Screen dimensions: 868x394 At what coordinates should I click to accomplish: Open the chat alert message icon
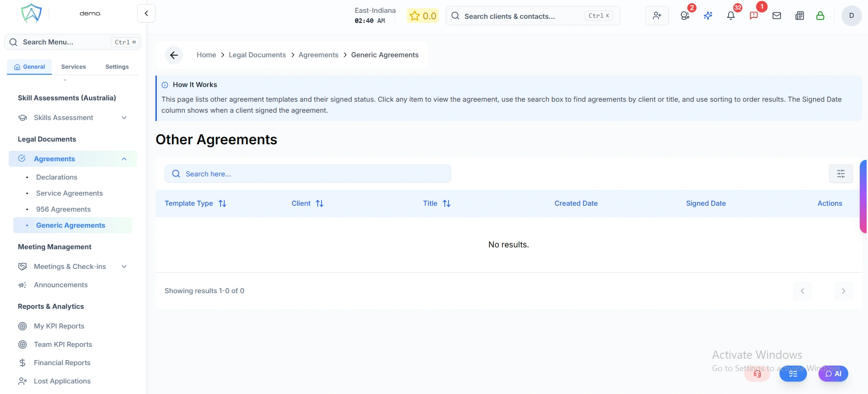click(x=754, y=16)
